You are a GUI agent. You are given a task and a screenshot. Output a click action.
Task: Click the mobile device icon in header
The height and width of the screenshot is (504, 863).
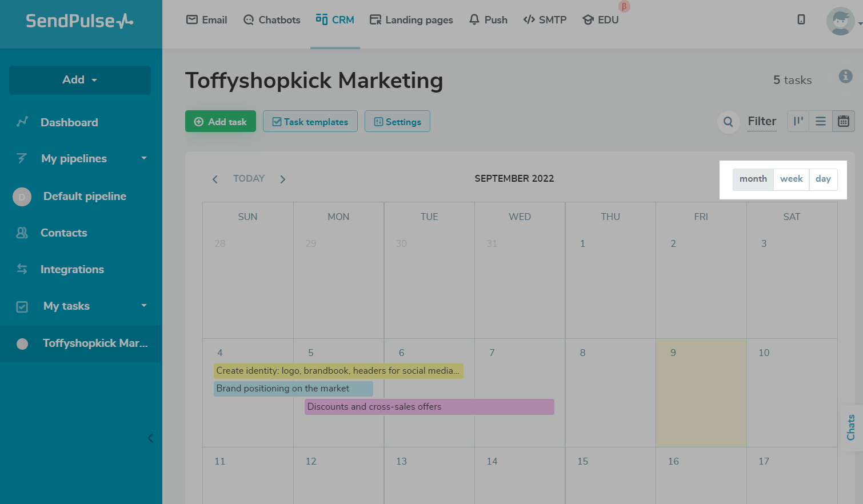801,19
